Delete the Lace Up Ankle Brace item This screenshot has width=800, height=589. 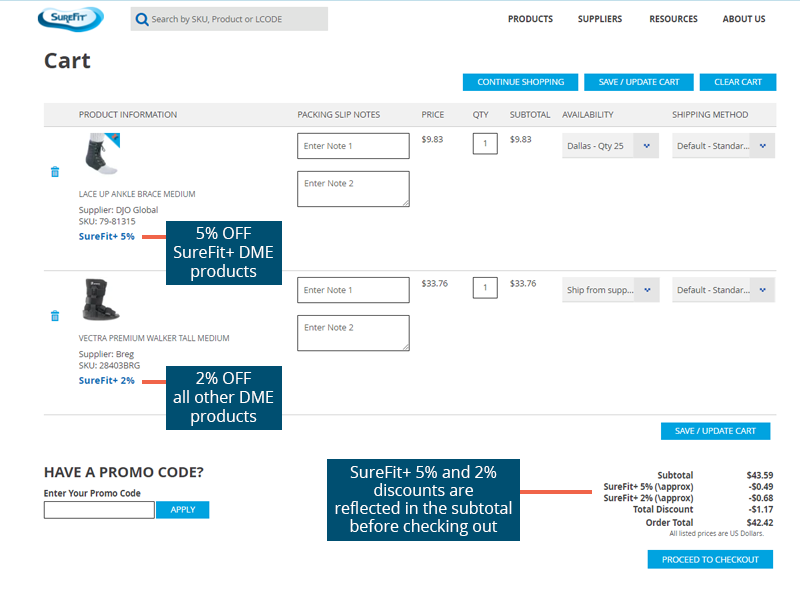coord(55,172)
